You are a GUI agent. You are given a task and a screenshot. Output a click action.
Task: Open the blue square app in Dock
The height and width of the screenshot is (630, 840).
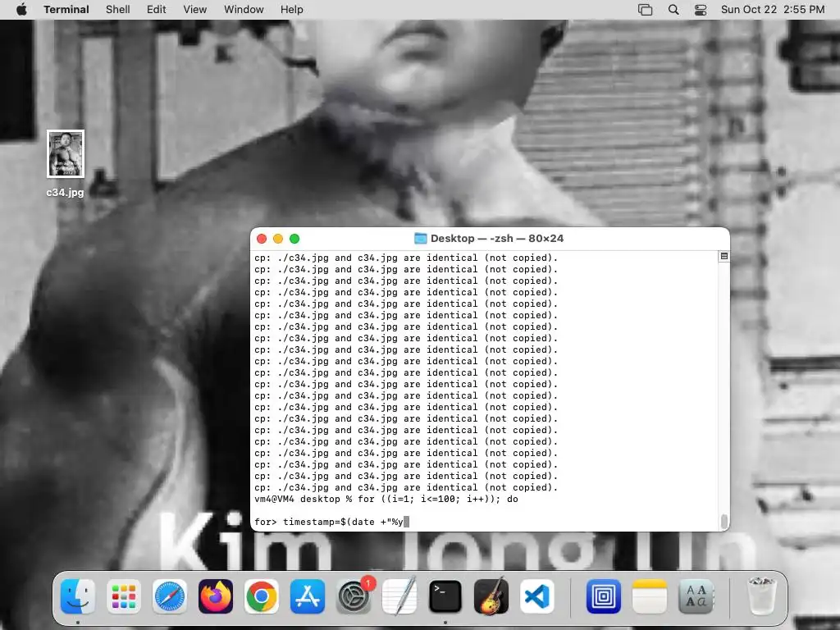603,596
